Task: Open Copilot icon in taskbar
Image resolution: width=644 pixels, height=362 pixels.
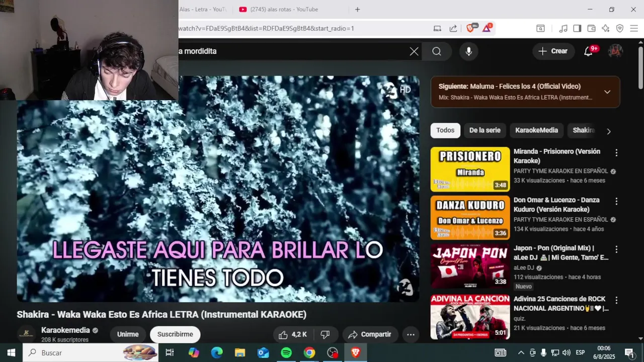Action: [x=194, y=352]
